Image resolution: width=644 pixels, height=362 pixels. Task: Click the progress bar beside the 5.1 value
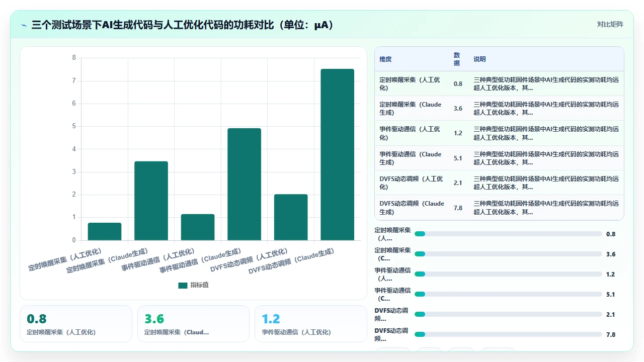[508, 294]
